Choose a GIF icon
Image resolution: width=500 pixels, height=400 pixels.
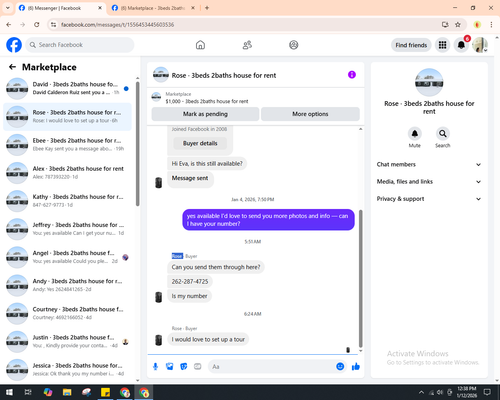point(198,367)
